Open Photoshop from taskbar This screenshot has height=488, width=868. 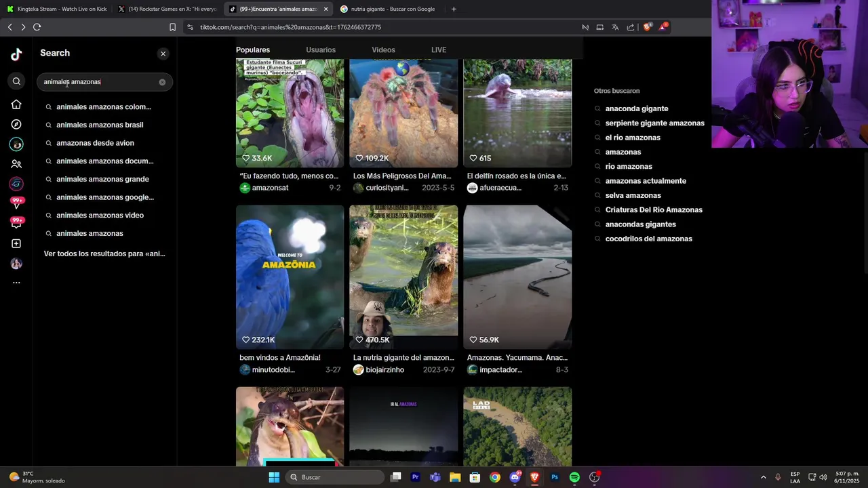(x=555, y=477)
